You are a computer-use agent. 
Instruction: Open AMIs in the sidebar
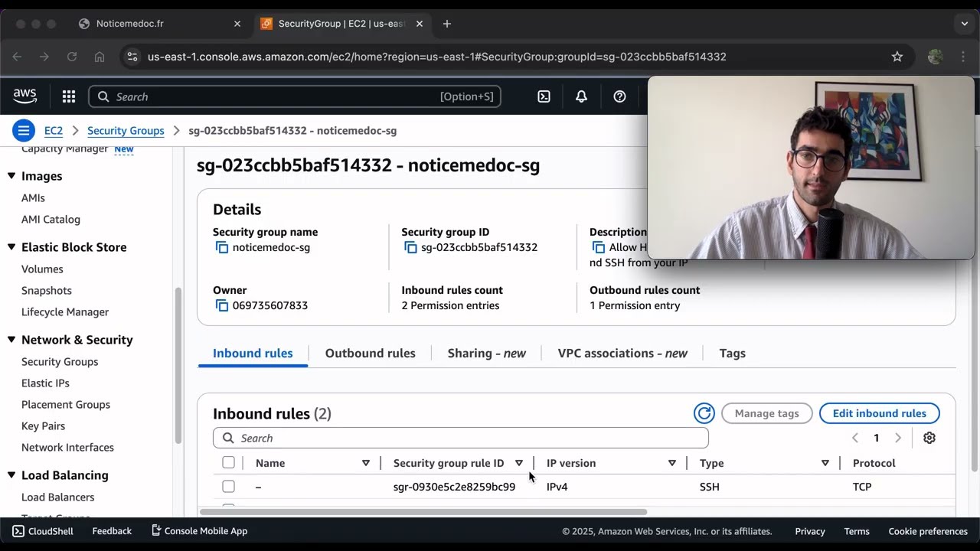[33, 198]
